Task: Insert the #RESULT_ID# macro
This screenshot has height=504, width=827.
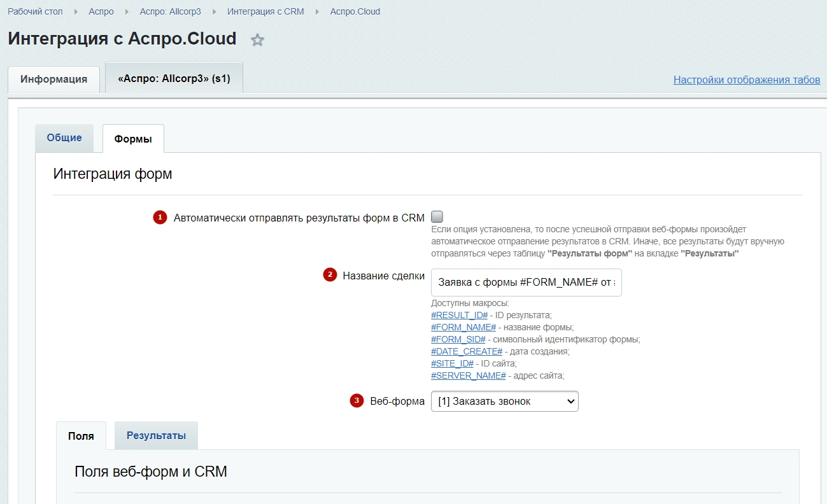Action: click(x=460, y=315)
